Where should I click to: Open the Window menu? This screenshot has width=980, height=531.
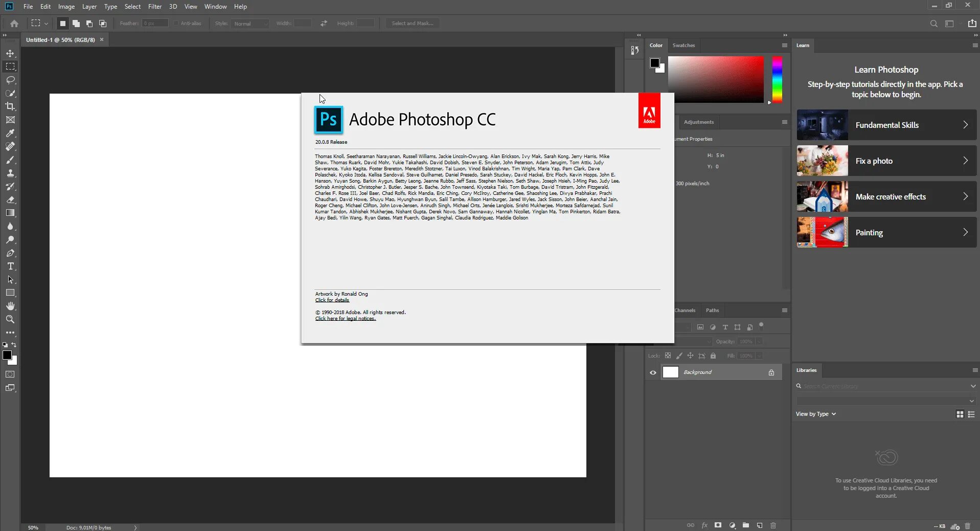pyautogui.click(x=215, y=7)
